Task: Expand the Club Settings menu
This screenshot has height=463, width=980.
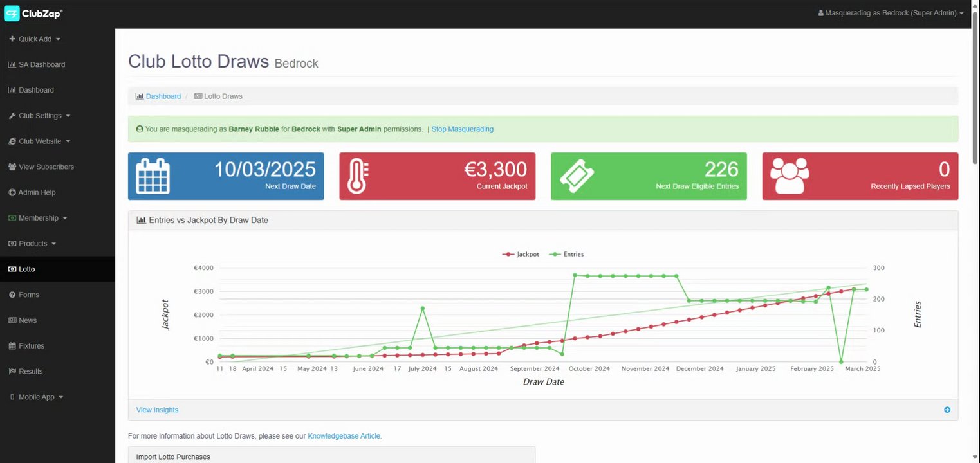Action: pyautogui.click(x=40, y=116)
